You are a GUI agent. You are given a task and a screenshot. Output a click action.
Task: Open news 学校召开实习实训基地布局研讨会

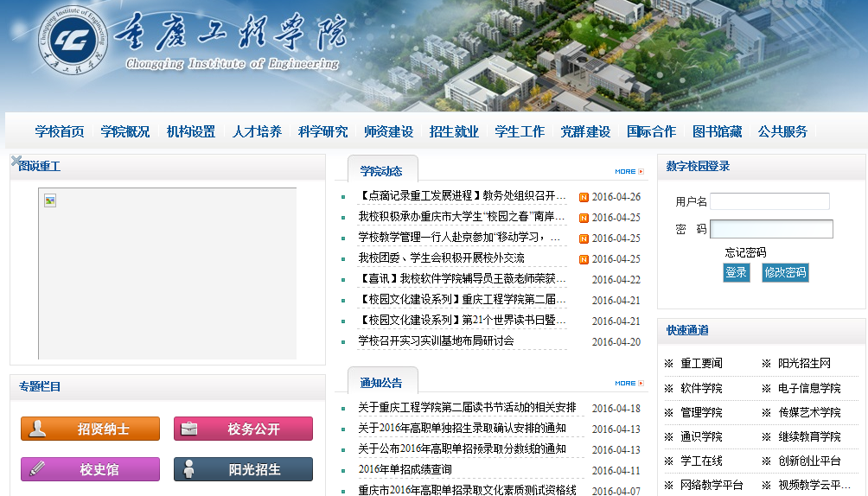[437, 341]
